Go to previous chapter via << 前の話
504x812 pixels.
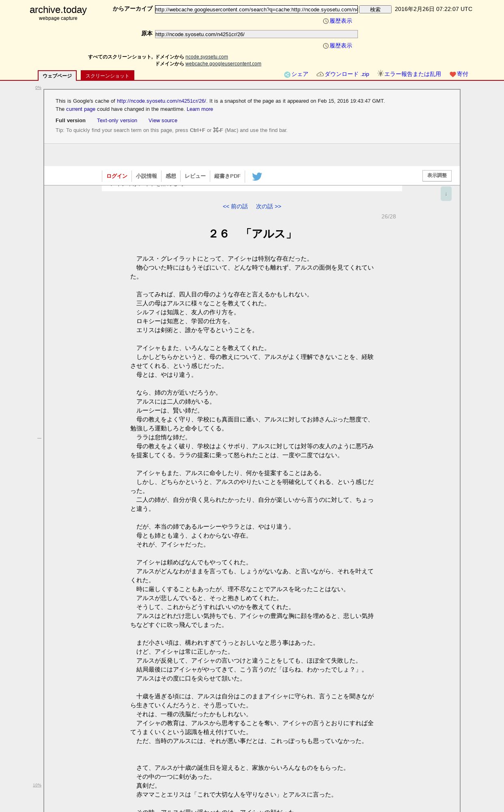pyautogui.click(x=235, y=207)
